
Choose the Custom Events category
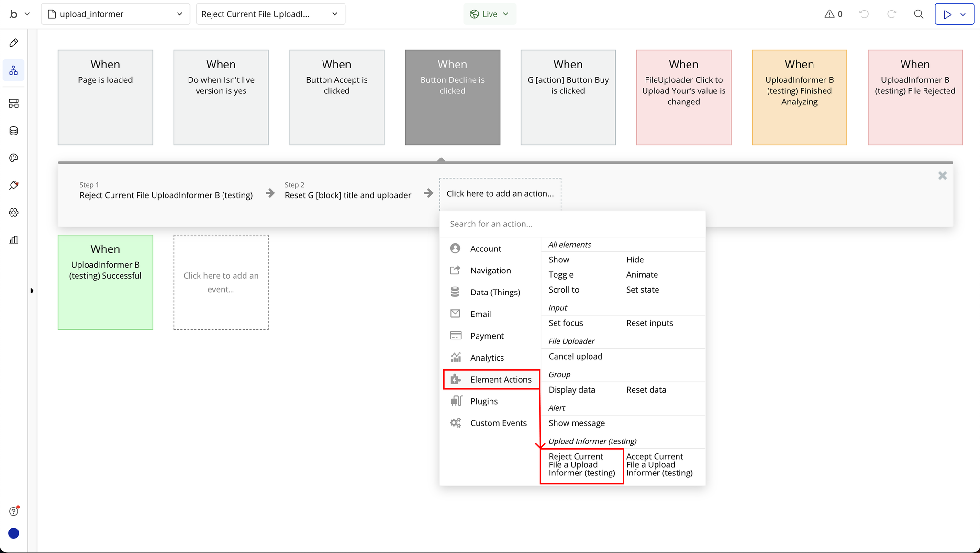pos(498,423)
